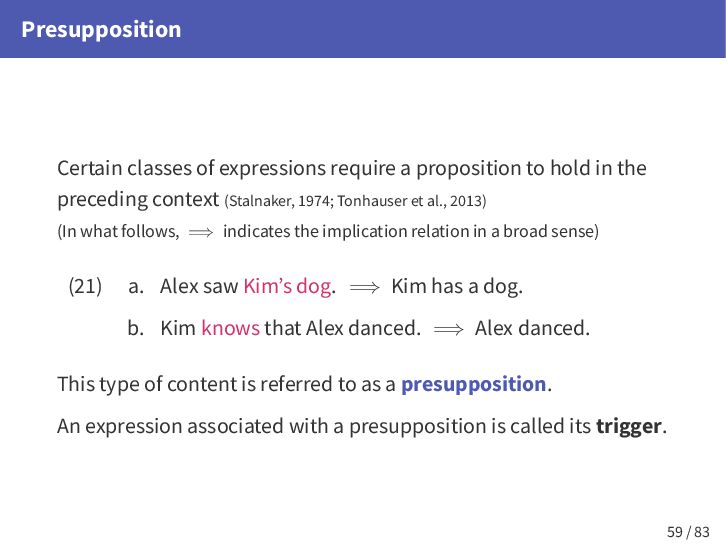
Task: Click the bold word trigger
Action: tap(629, 426)
